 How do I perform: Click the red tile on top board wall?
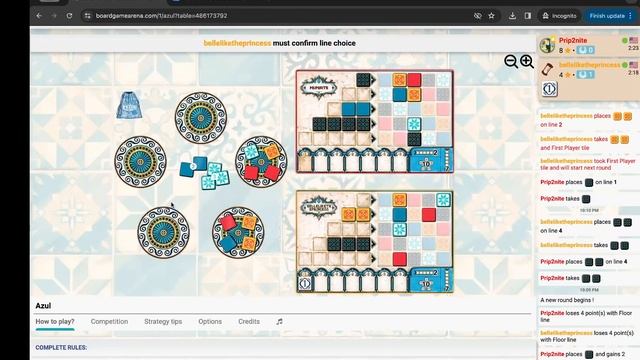click(x=414, y=80)
